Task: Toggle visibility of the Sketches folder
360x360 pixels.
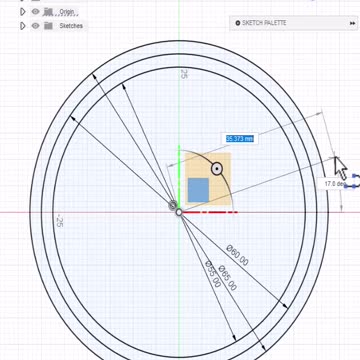Action: (35, 26)
